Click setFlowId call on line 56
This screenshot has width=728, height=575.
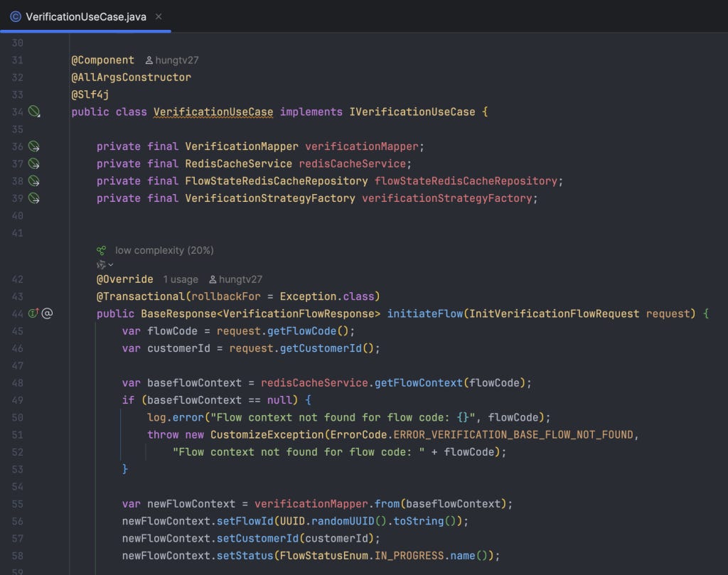point(245,521)
